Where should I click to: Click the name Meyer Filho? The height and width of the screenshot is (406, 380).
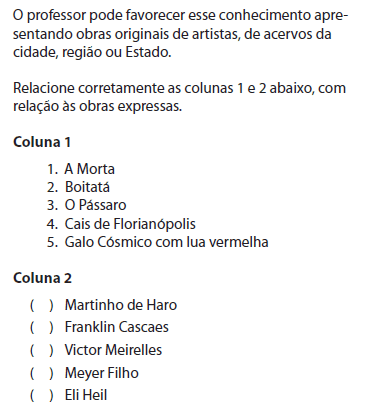[102, 373]
